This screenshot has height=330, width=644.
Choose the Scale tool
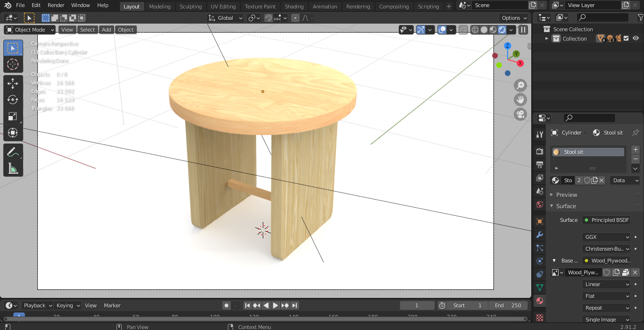tap(13, 116)
